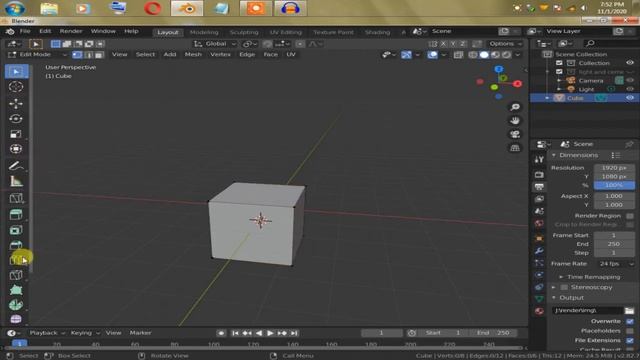Image resolution: width=640 pixels, height=360 pixels.
Task: Select the Select Box tool
Action: (x=16, y=71)
